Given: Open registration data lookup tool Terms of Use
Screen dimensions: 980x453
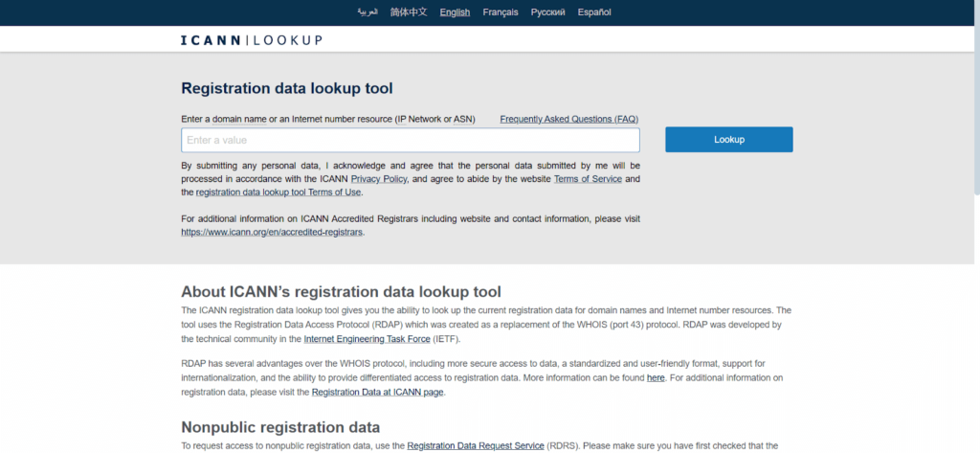Looking at the screenshot, I should click(x=278, y=193).
